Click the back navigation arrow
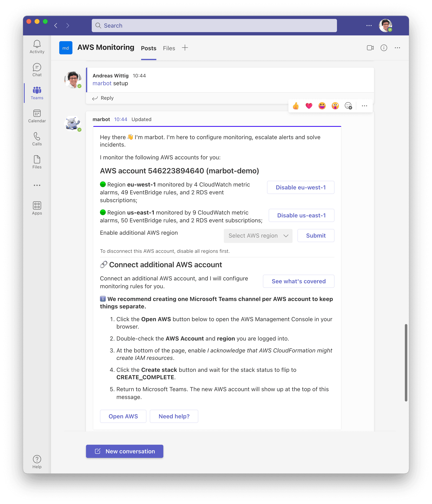 pyautogui.click(x=56, y=26)
